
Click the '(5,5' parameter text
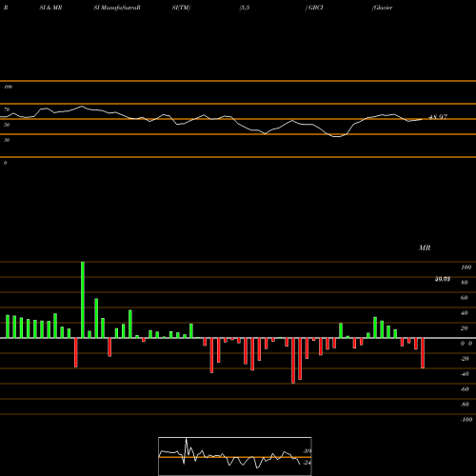pos(245,8)
